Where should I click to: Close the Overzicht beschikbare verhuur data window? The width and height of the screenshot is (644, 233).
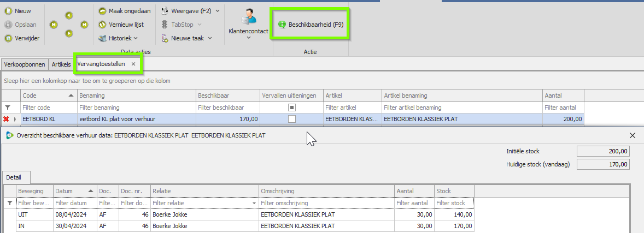coord(633,135)
